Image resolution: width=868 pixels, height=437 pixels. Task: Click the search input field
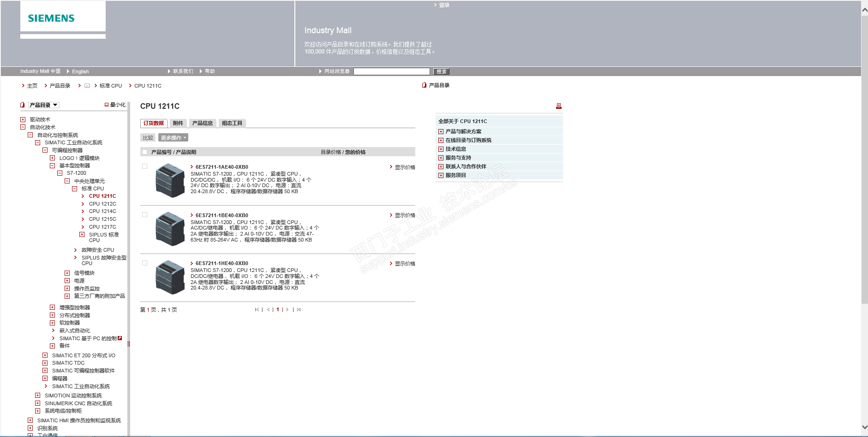click(x=392, y=71)
